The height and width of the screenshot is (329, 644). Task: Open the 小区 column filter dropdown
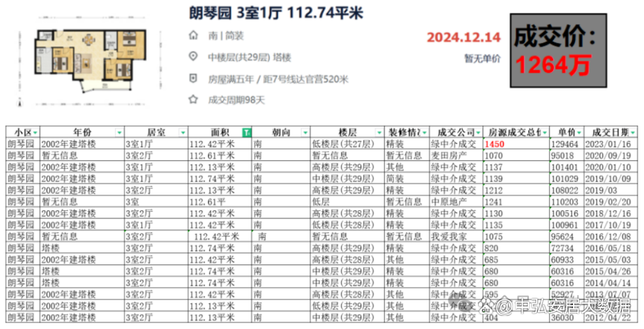35,132
